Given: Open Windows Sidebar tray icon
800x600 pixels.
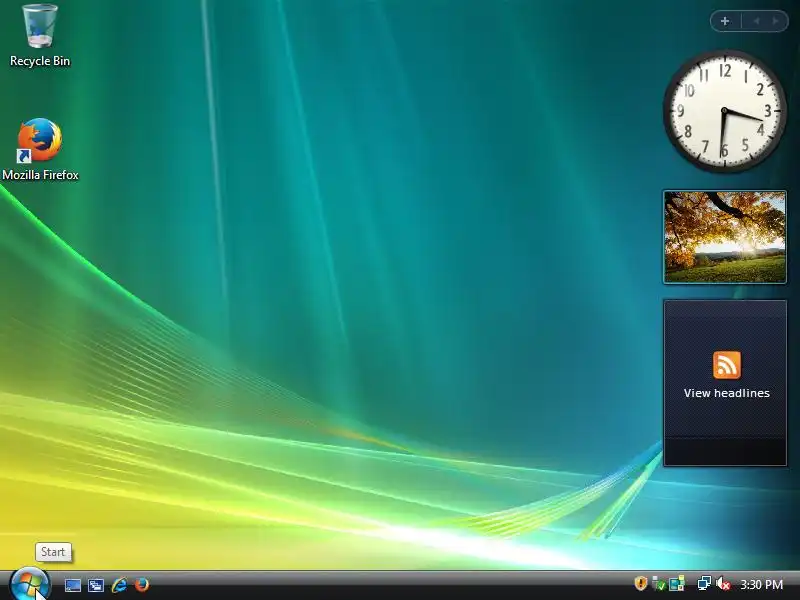Looking at the screenshot, I should click(x=677, y=583).
